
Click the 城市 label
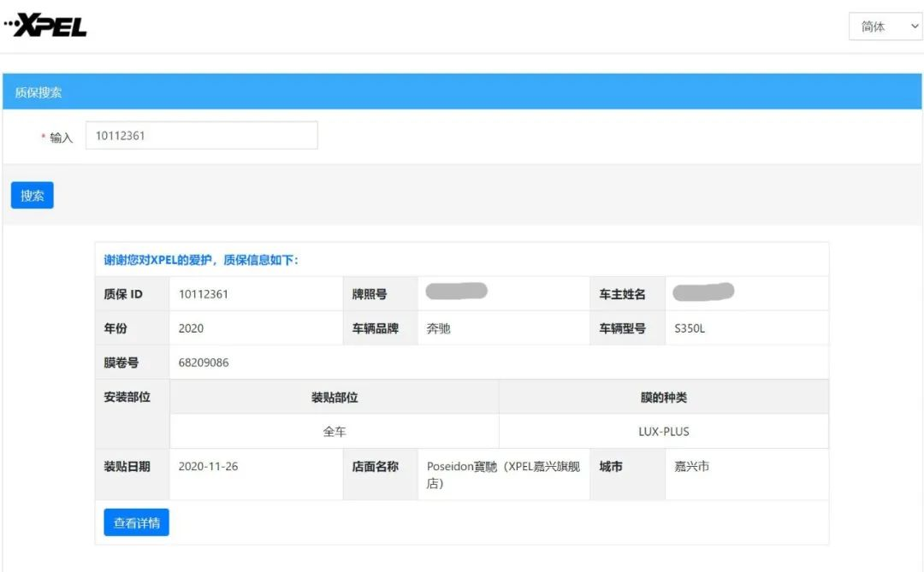click(x=611, y=466)
